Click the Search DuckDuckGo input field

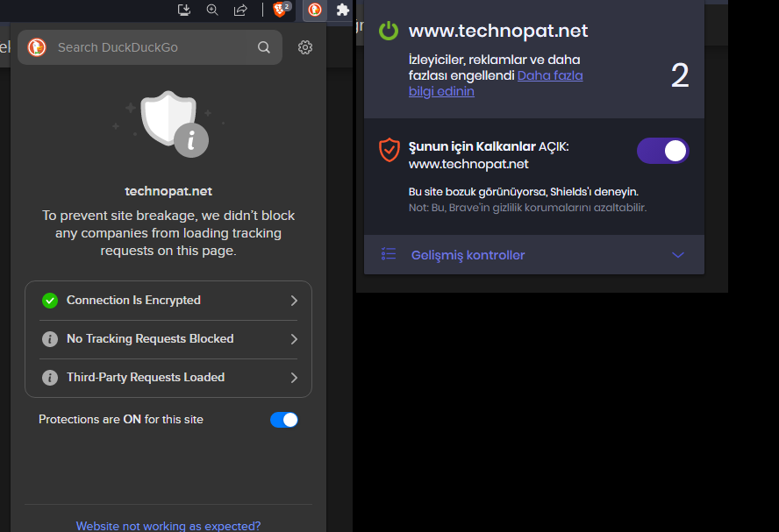tap(150, 47)
